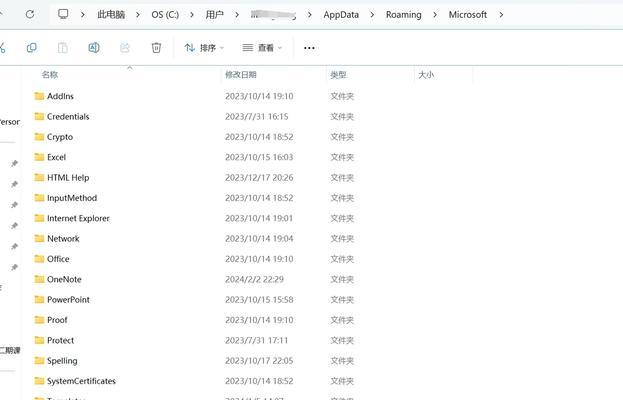Viewport: 623px width, 400px height.
Task: Click 文件夹 type cell in Excel row
Action: (342, 157)
